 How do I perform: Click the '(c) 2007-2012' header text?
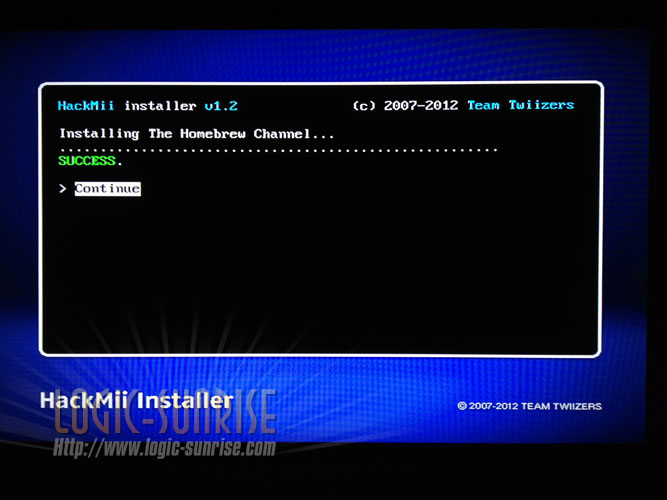(405, 106)
